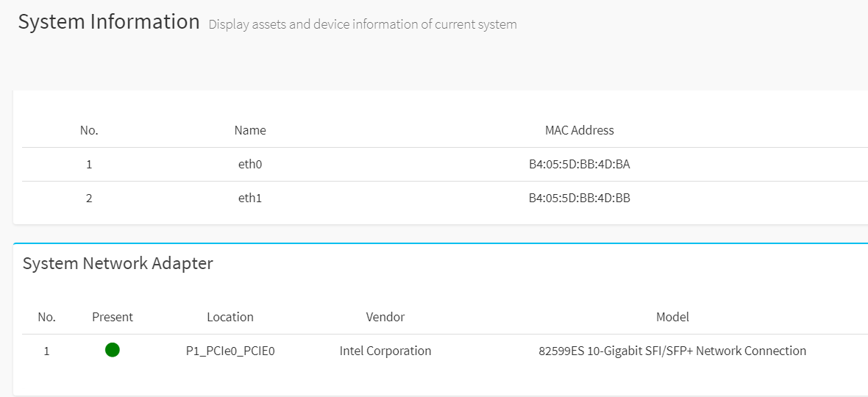Screen dimensions: 868x397
Task: Select the eth1 interface name
Action: point(250,198)
